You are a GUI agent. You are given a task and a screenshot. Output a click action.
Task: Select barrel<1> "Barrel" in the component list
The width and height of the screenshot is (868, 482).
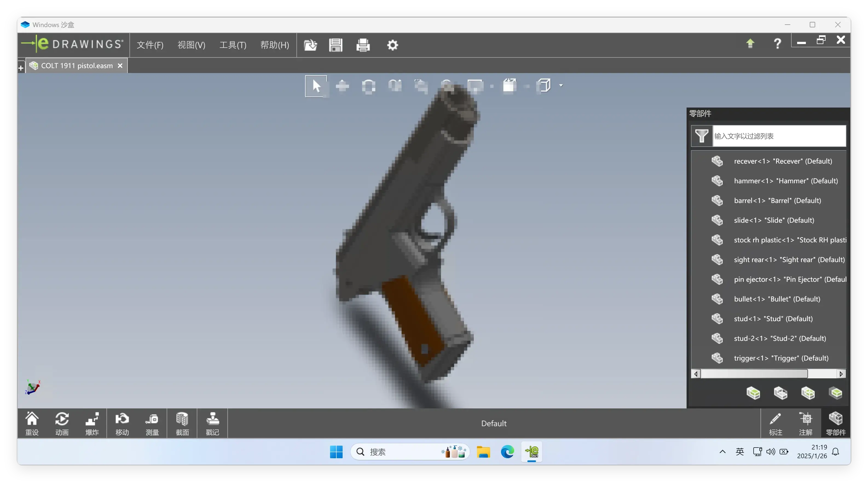point(777,201)
